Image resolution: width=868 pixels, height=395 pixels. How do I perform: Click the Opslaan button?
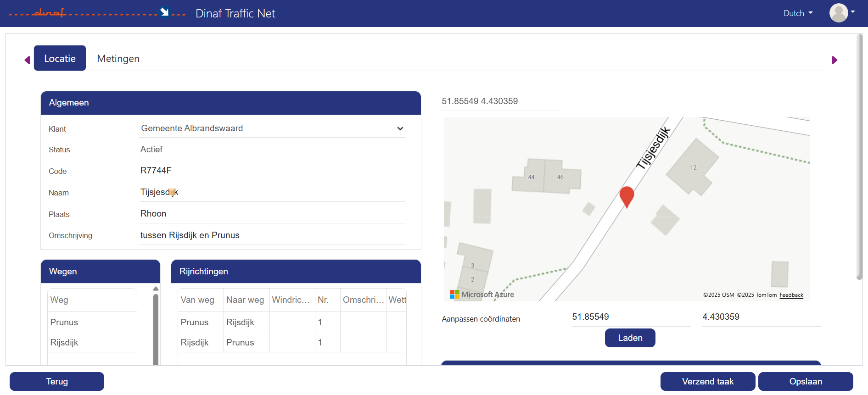806,381
